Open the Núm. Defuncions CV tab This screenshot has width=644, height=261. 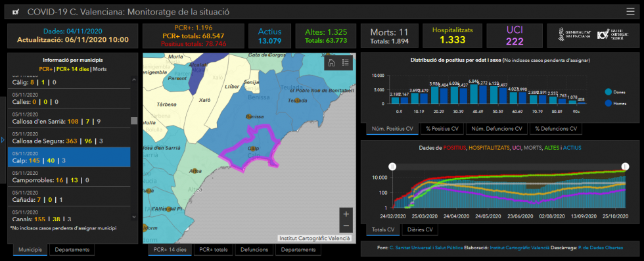496,129
